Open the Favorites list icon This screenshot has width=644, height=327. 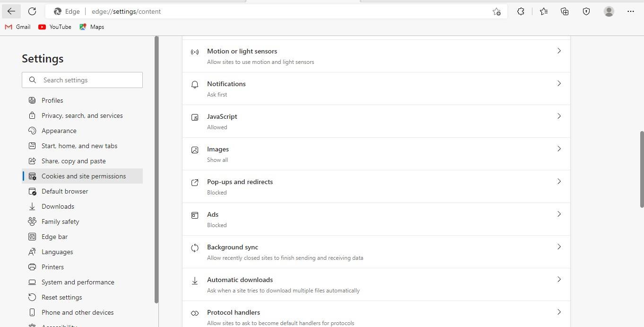click(543, 11)
